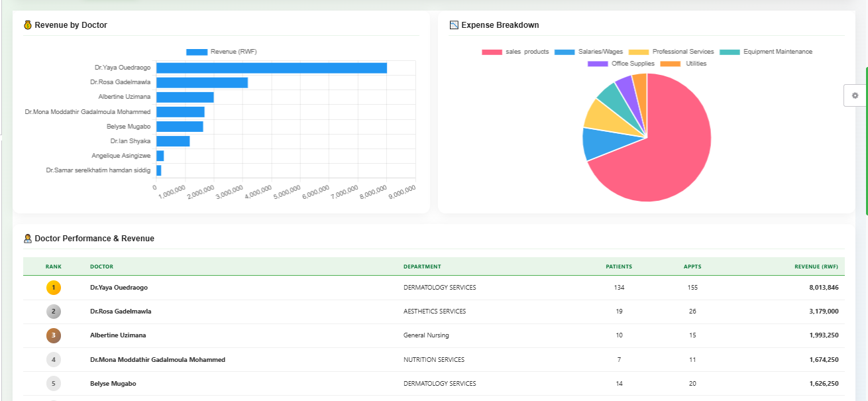The height and width of the screenshot is (401, 868).
Task: Open Dr.Rosa Gadelmawla in the table
Action: coord(434,312)
